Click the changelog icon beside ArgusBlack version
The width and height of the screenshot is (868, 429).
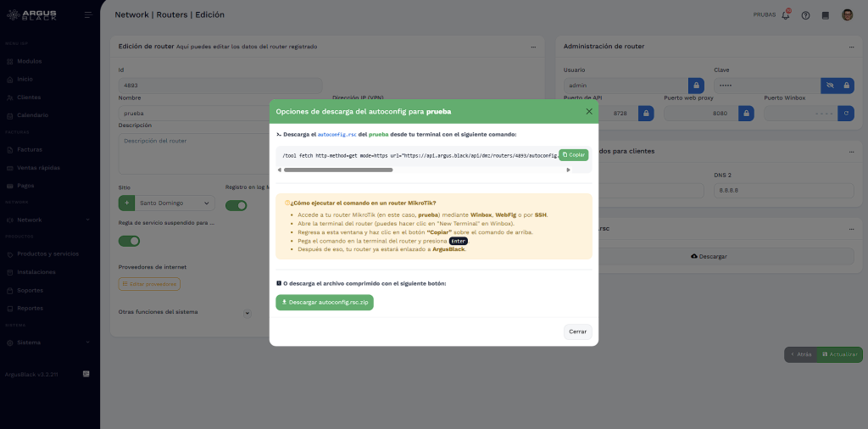86,374
